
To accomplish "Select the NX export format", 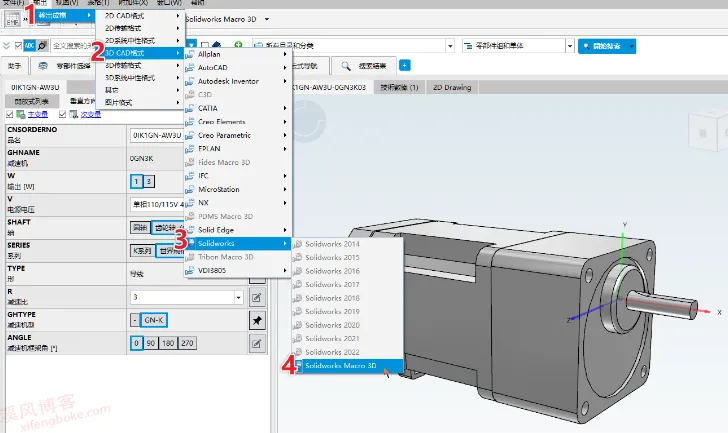I will (x=238, y=203).
